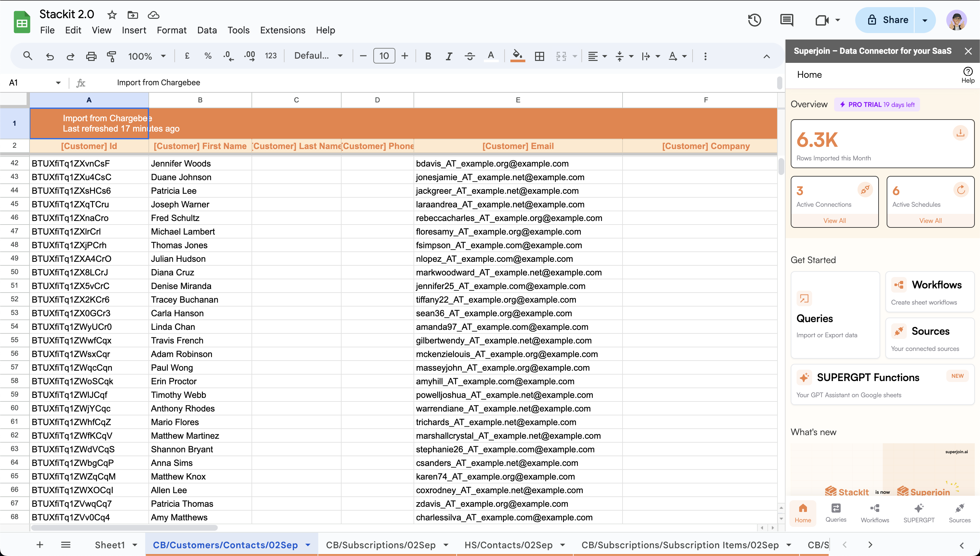Decrease decimal places icon

point(228,56)
